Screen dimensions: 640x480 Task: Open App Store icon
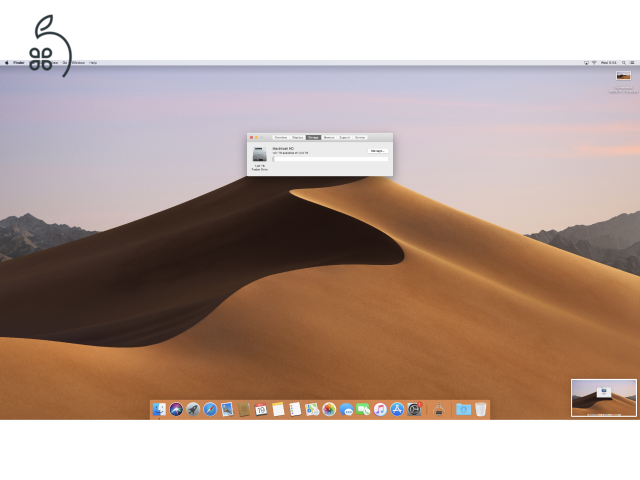[397, 409]
